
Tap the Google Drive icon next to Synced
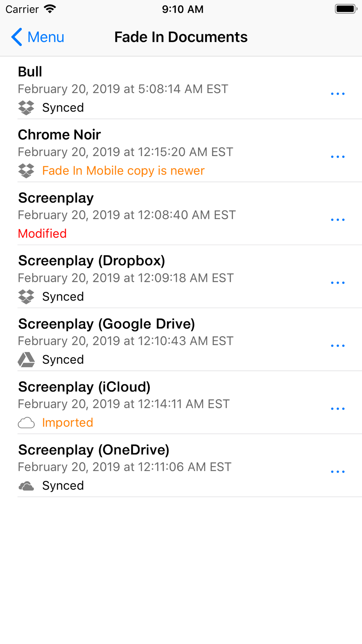point(26,360)
